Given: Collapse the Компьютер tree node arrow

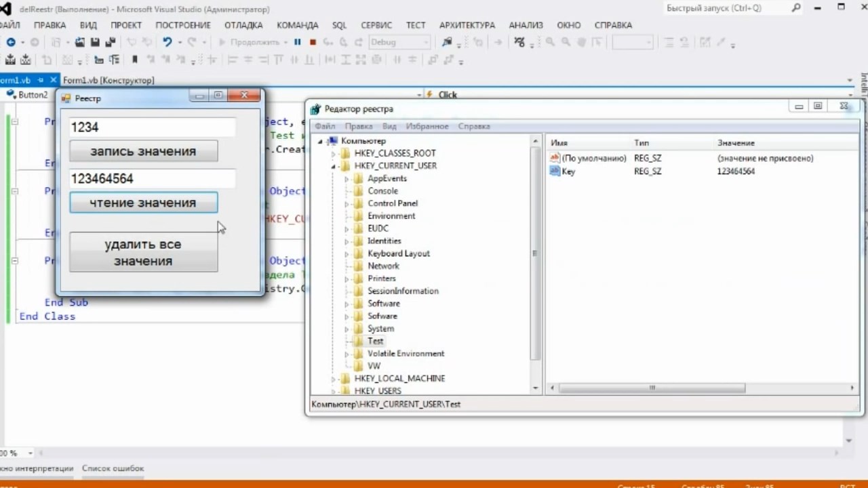Looking at the screenshot, I should point(320,141).
